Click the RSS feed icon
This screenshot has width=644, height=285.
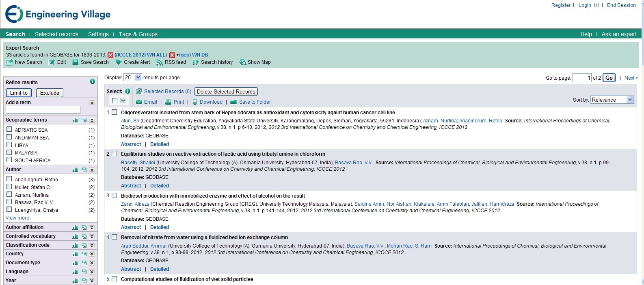pos(160,62)
